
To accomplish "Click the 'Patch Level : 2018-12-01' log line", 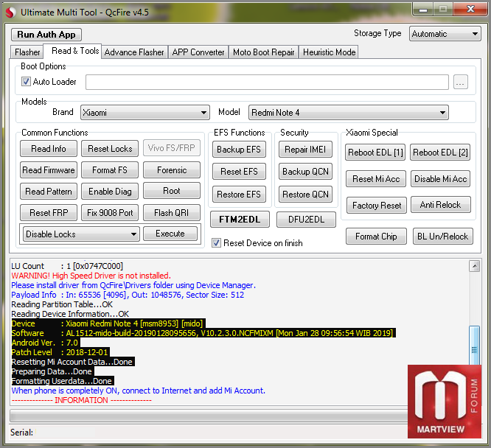I will 60,352.
